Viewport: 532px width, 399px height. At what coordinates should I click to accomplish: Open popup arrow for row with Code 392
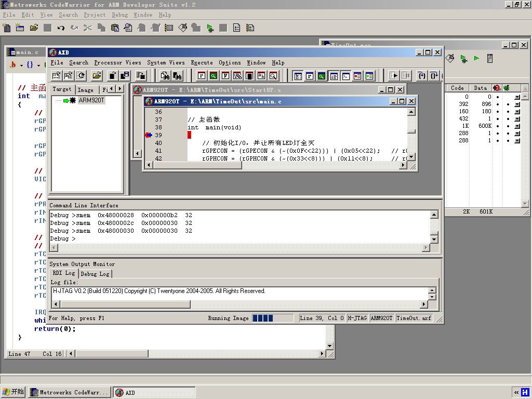tap(517, 104)
